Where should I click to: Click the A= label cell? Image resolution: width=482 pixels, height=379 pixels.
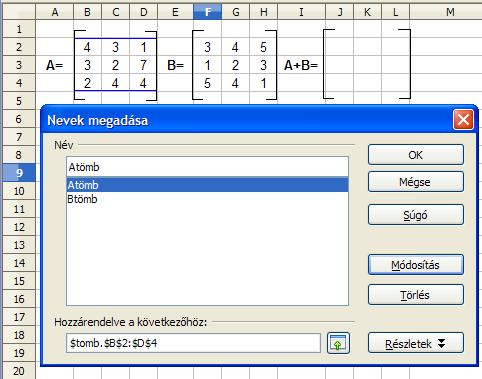[55, 65]
